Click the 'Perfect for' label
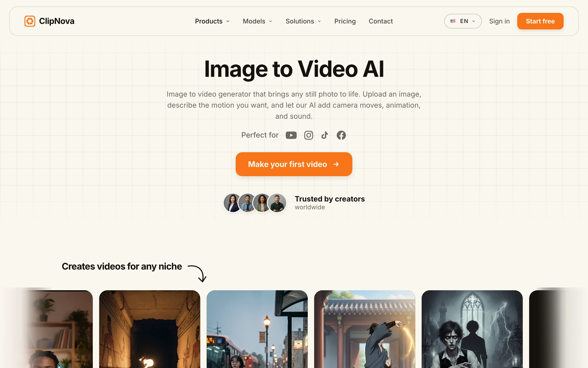The width and height of the screenshot is (588, 368). pos(260,135)
